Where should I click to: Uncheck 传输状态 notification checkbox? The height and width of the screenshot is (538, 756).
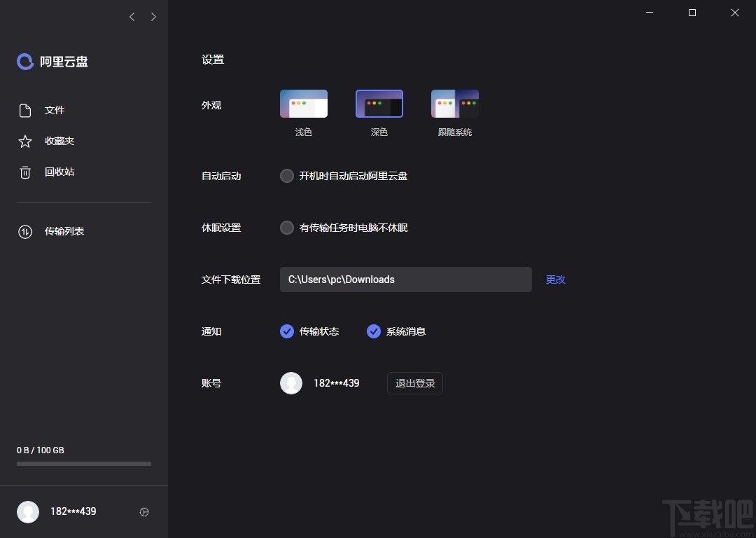point(287,331)
